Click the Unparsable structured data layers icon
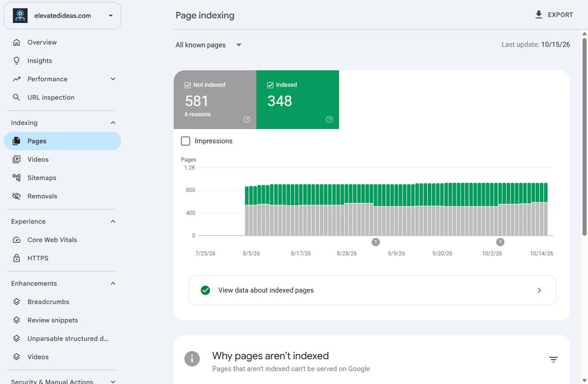The width and height of the screenshot is (588, 384). coord(17,339)
